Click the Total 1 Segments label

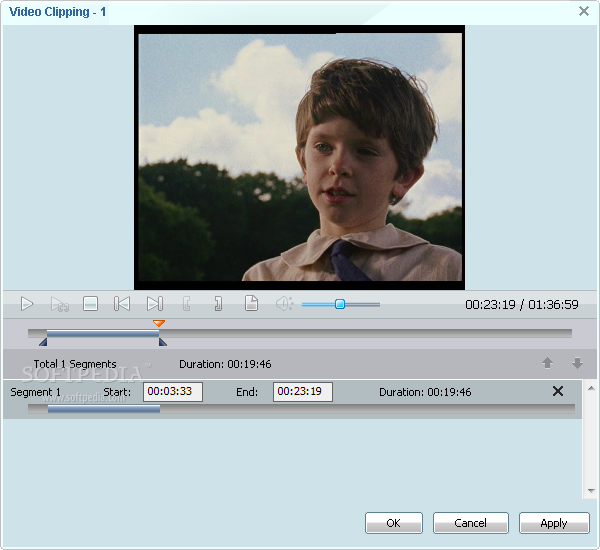(75, 364)
